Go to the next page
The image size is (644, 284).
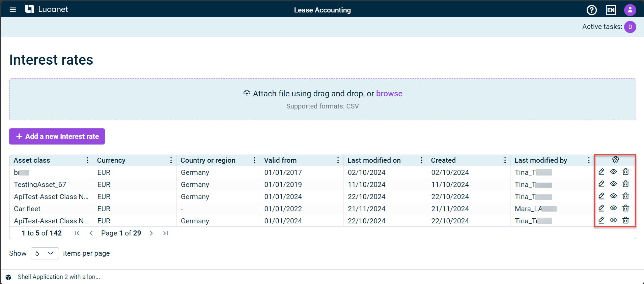point(151,233)
